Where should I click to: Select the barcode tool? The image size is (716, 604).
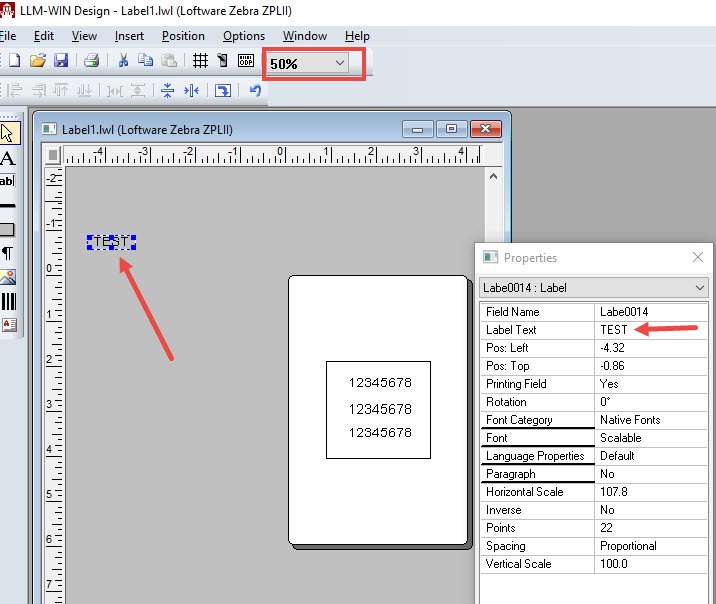(x=8, y=301)
